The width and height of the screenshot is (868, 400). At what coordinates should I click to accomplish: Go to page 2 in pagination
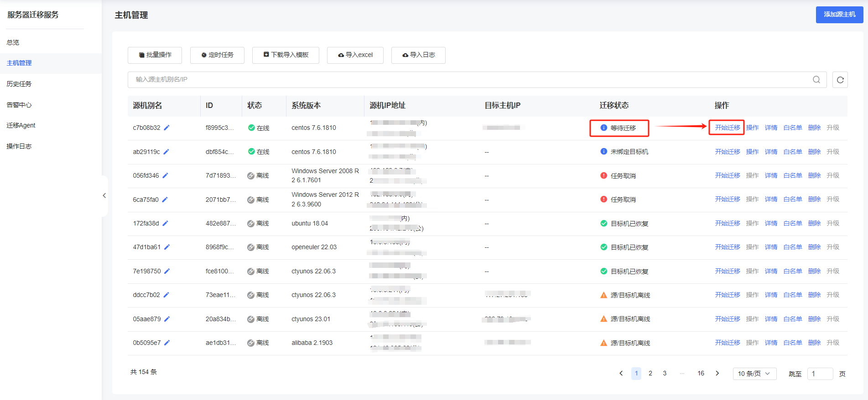tap(650, 373)
